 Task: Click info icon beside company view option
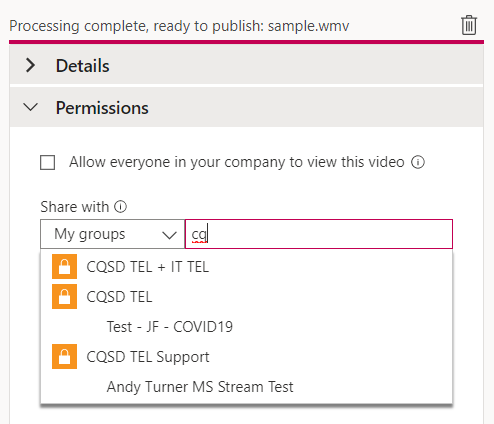coord(418,162)
